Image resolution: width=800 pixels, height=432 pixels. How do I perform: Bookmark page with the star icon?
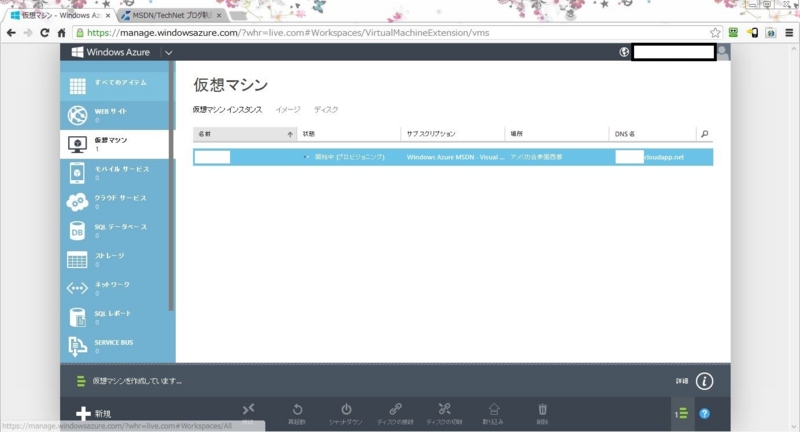point(715,33)
